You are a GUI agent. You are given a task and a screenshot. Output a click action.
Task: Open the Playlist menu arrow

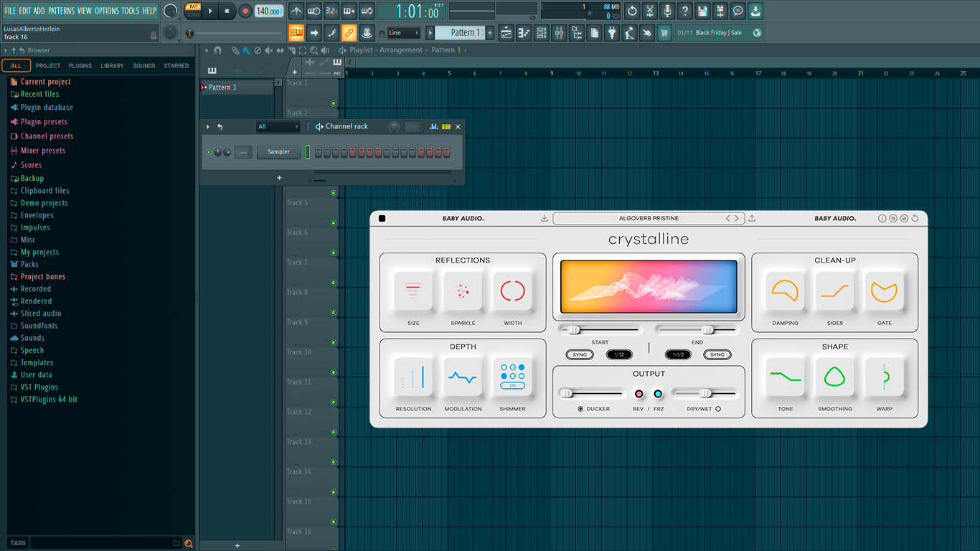207,51
